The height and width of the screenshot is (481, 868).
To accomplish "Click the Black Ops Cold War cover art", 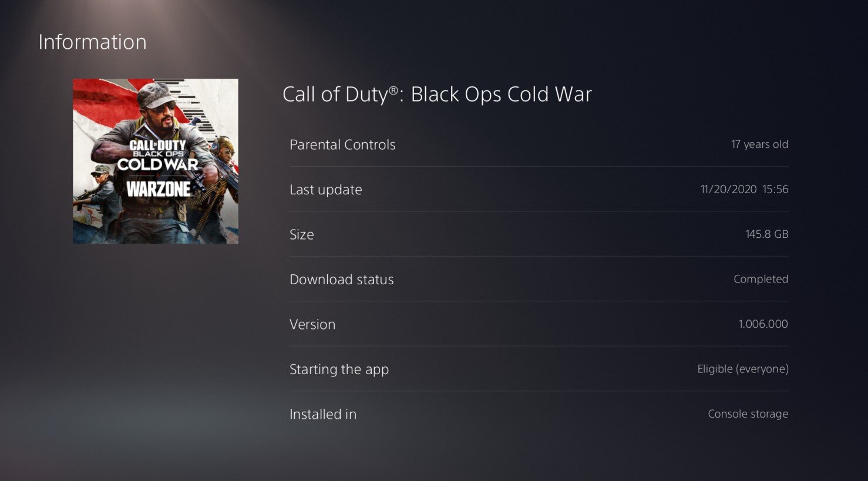I will coord(156,161).
